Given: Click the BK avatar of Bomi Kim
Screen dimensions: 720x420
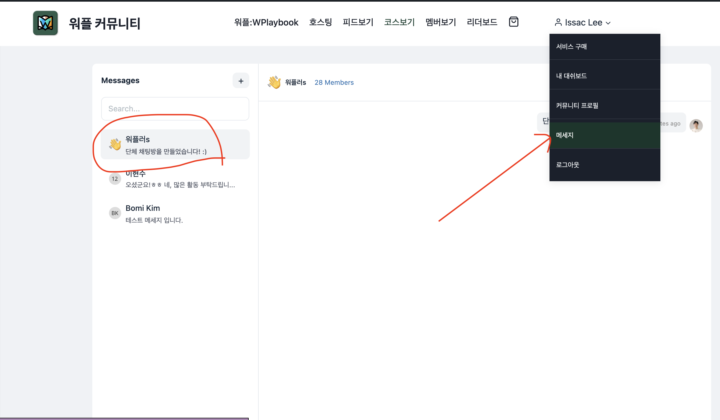Looking at the screenshot, I should pos(115,213).
